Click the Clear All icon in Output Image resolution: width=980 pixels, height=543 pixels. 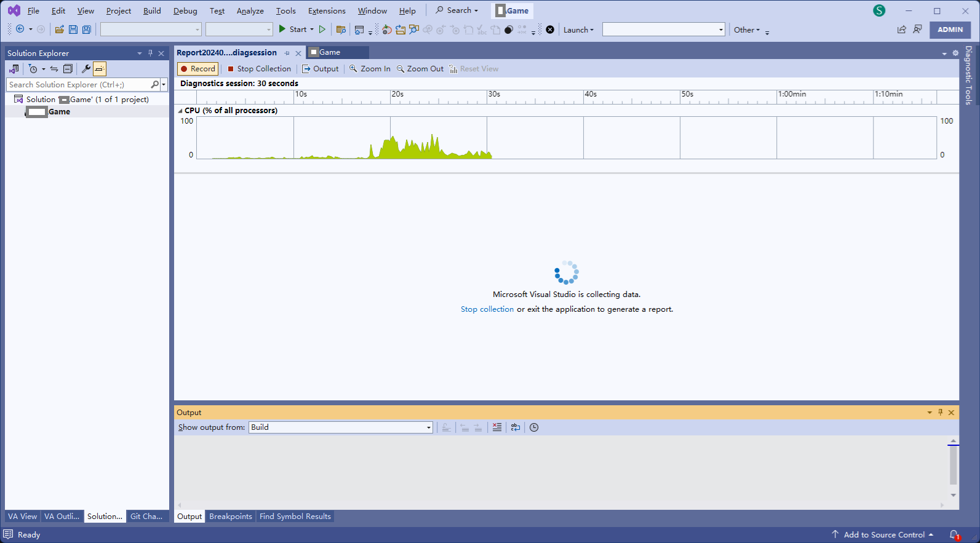point(497,427)
